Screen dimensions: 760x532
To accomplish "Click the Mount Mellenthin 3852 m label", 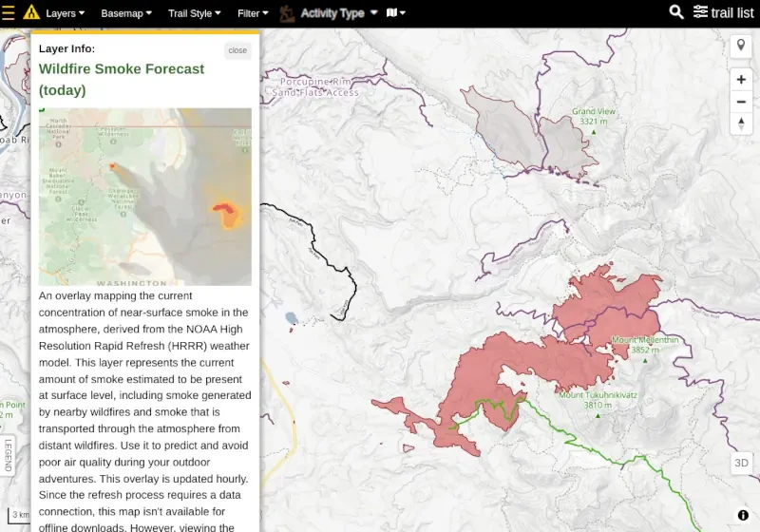I will (645, 345).
